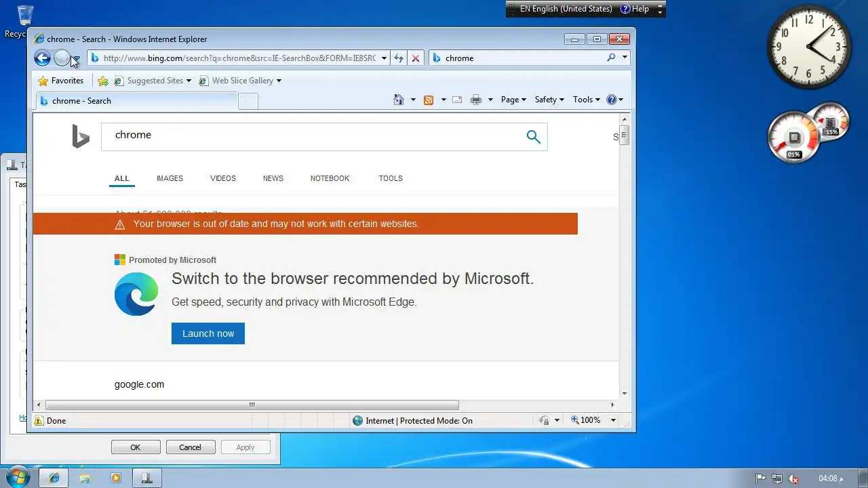Open Web Slice Gallery in Favorites bar

click(x=236, y=81)
